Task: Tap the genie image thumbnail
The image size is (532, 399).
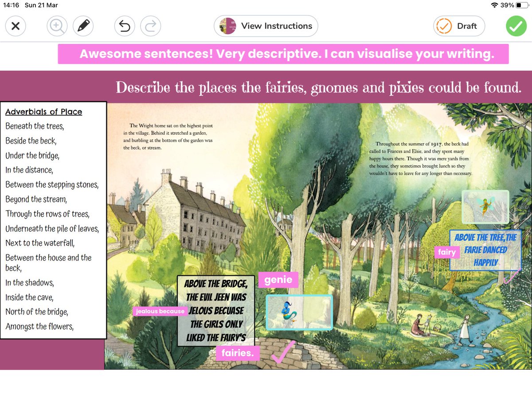Action: click(x=299, y=313)
